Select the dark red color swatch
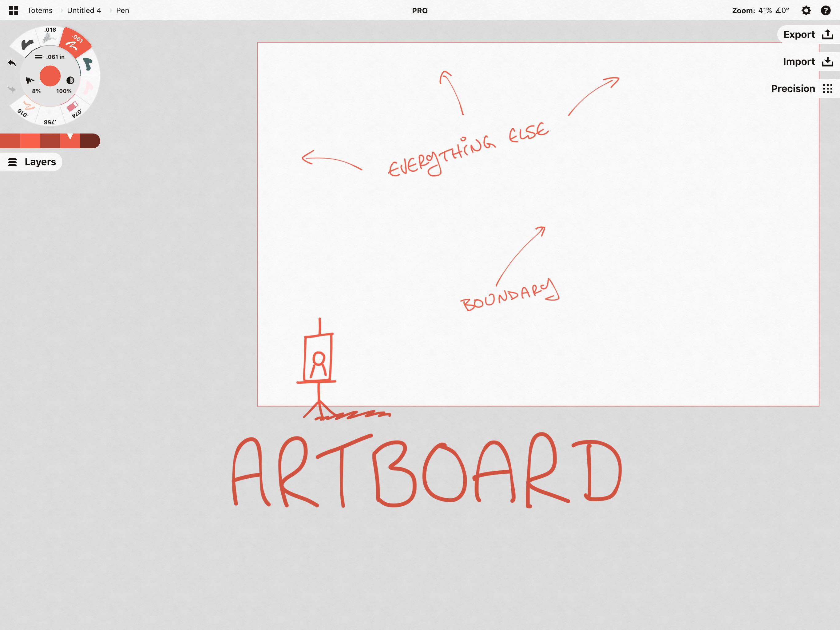The width and height of the screenshot is (840, 630). 89,138
